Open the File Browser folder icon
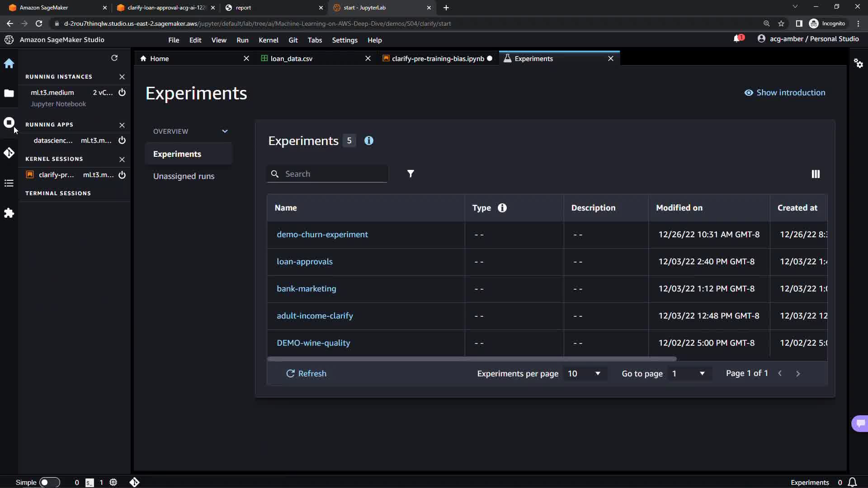The image size is (868, 488). tap(9, 94)
